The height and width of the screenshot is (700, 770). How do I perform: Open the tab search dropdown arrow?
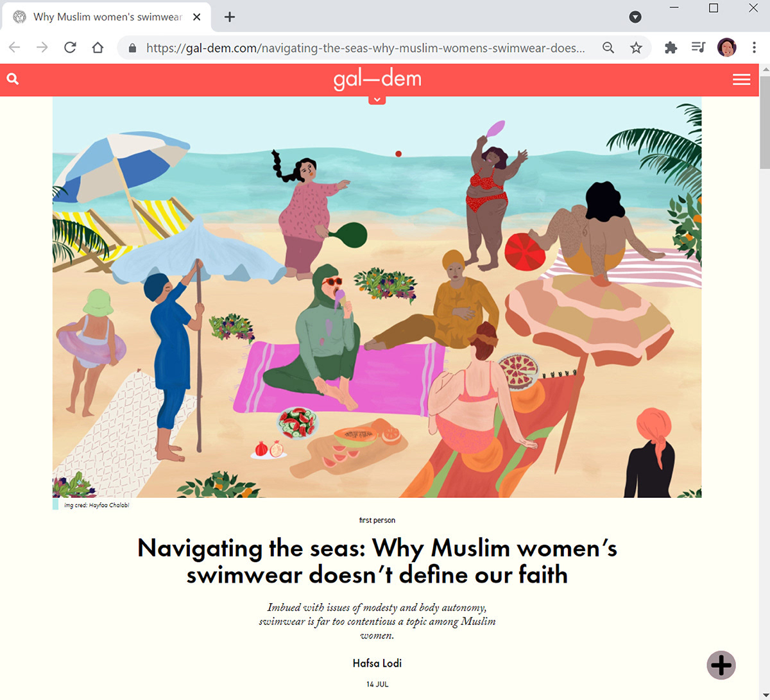tap(635, 17)
